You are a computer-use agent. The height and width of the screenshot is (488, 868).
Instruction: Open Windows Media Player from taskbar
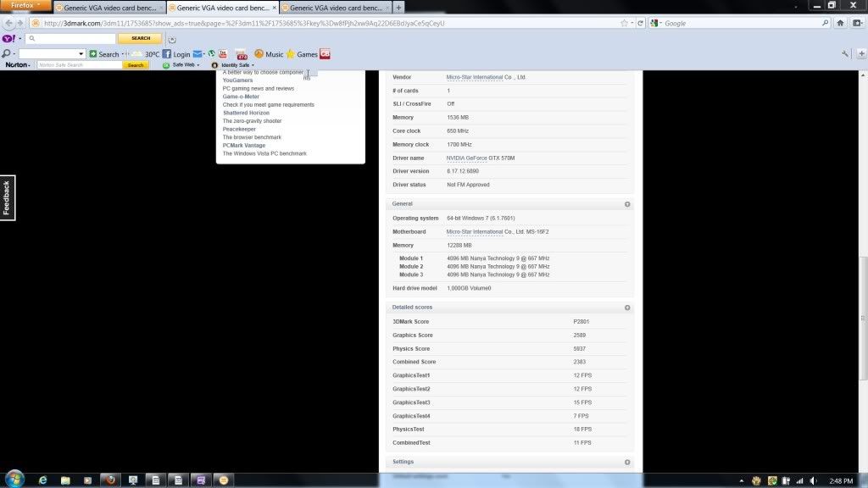click(87, 480)
